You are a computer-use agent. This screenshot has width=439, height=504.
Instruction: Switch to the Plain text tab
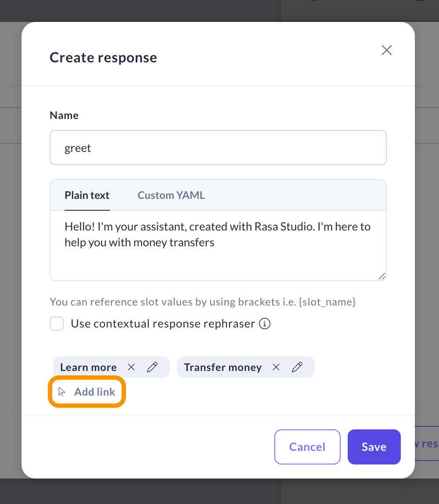[87, 195]
